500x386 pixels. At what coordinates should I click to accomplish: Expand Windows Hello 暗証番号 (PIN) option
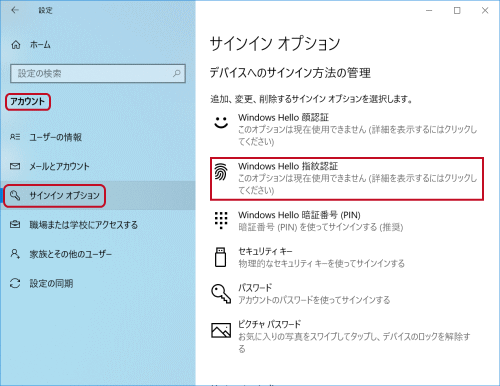click(347, 221)
